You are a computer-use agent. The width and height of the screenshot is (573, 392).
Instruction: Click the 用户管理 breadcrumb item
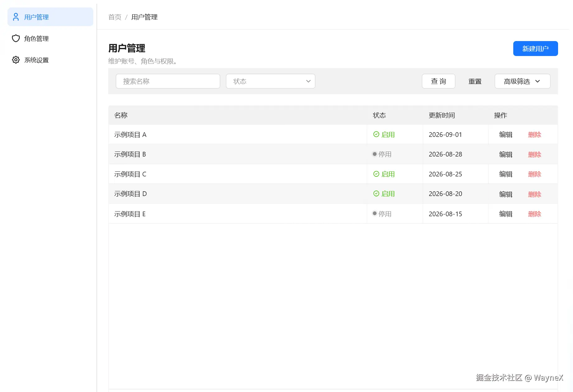click(x=144, y=17)
